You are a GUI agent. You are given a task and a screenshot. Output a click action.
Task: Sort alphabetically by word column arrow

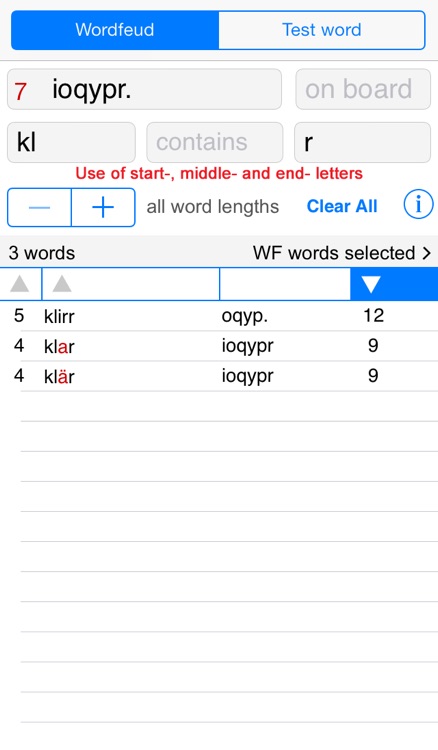pos(62,284)
